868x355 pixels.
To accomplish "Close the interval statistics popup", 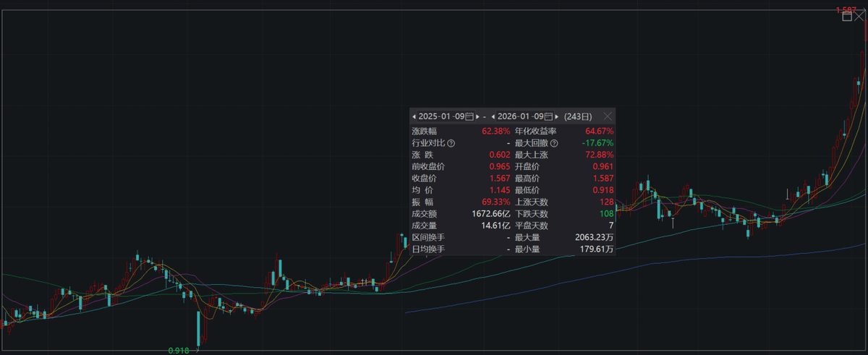I will (608, 116).
